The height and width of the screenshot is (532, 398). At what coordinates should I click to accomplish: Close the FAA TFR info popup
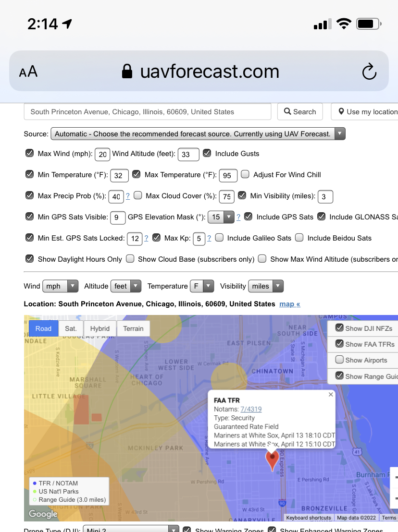(x=331, y=394)
